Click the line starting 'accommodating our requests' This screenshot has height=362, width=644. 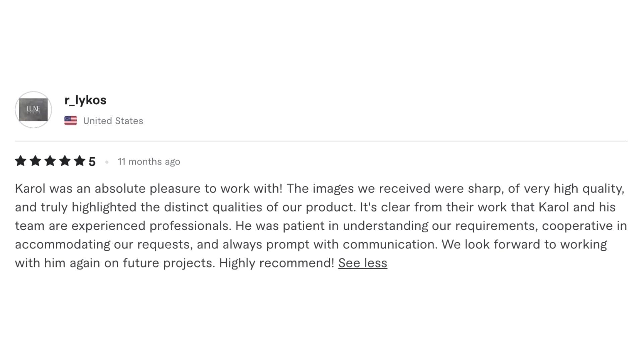[311, 244]
